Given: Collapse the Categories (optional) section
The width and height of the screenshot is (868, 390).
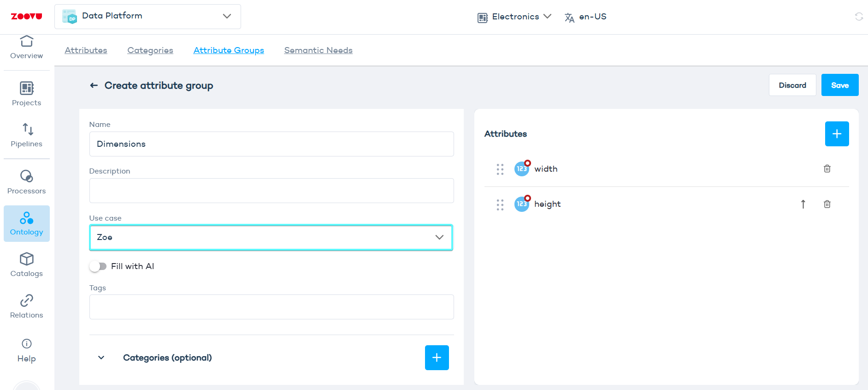Looking at the screenshot, I should pyautogui.click(x=101, y=358).
